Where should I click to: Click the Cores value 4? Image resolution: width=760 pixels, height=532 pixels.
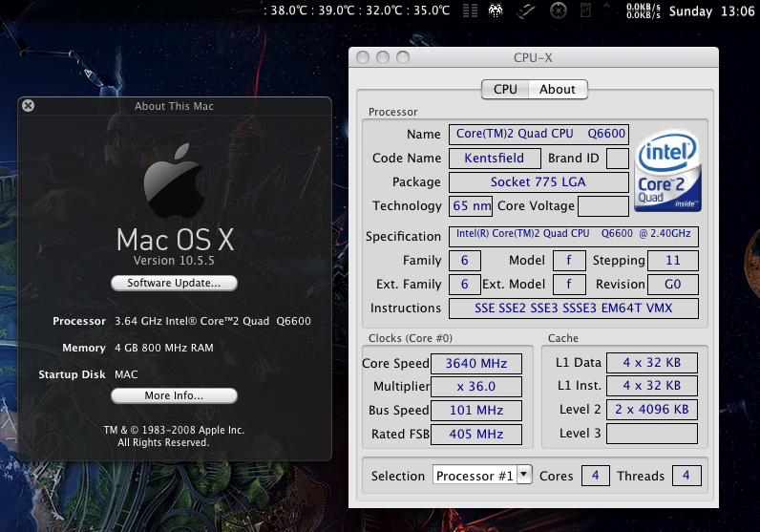595,476
